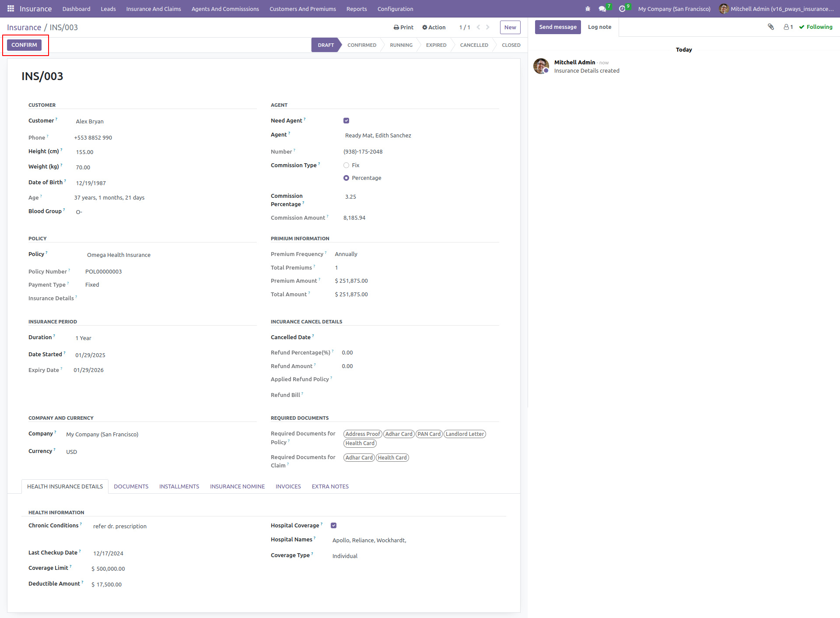Open the Reports menu

coord(357,9)
